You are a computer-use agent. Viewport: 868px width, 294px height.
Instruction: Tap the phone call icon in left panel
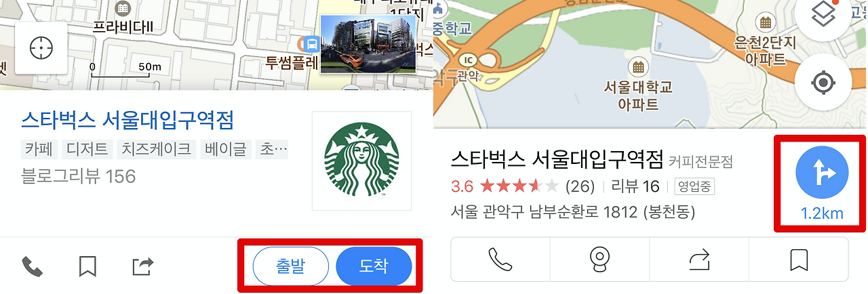[x=33, y=267]
